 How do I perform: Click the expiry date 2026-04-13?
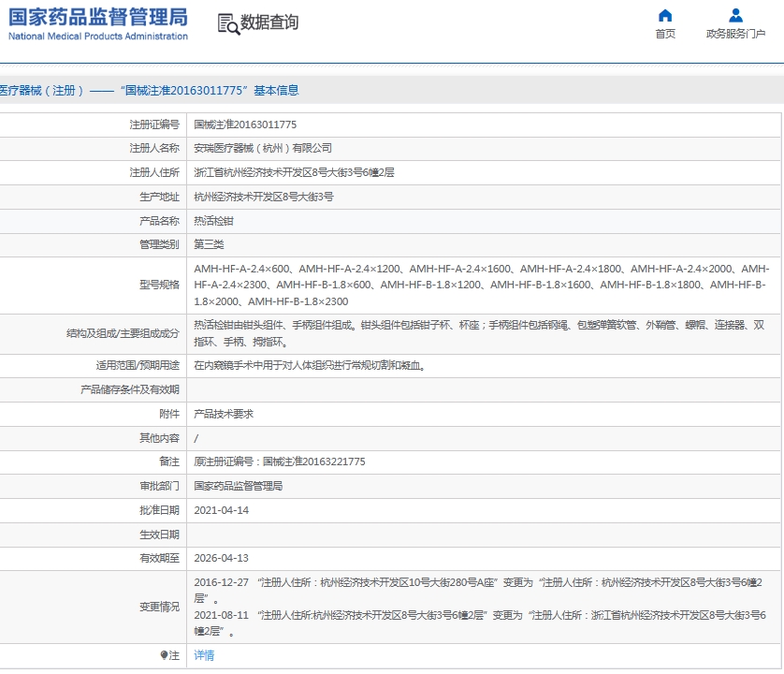pyautogui.click(x=222, y=559)
